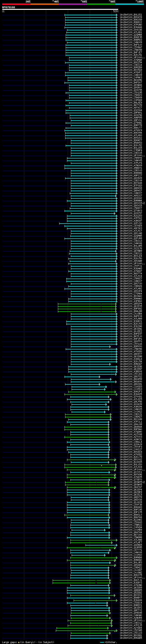Viewport: 146px width, 644px height.
Task: Select label UniRef100_B2KJ54
Action: click(x=131, y=361)
